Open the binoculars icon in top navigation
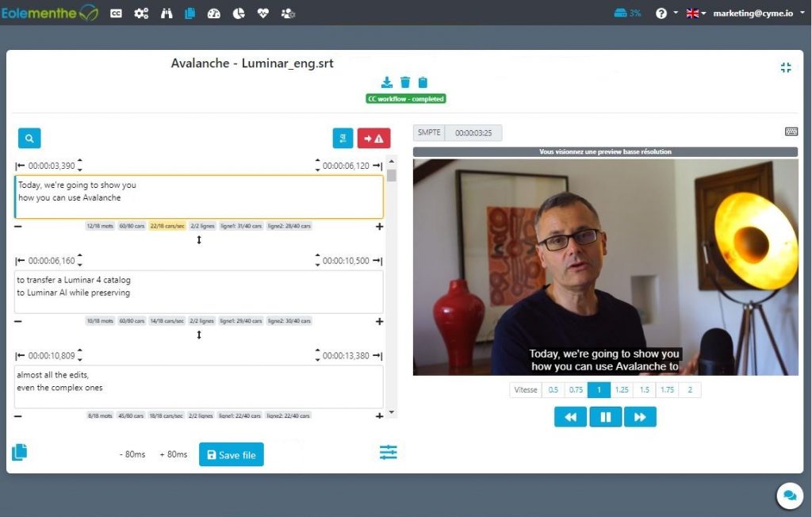The height and width of the screenshot is (517, 812). [167, 13]
